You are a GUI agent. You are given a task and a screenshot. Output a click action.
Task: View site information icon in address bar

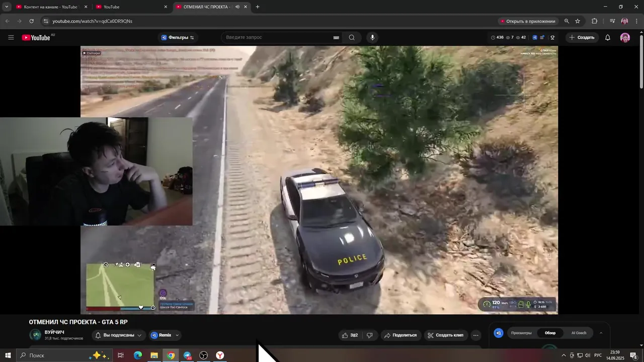pos(45,21)
